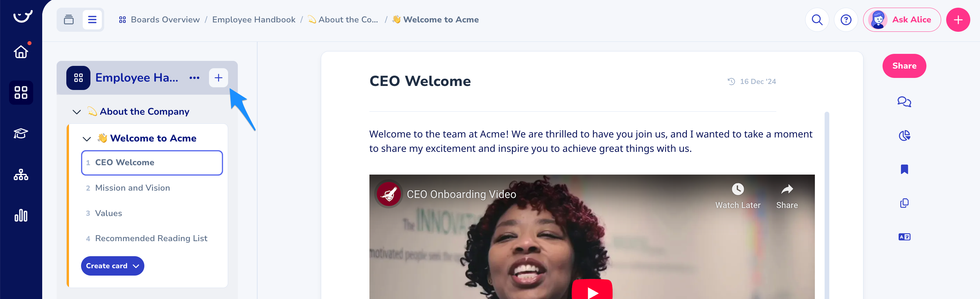The image size is (980, 299).
Task: Click the pink Share button
Action: [904, 66]
